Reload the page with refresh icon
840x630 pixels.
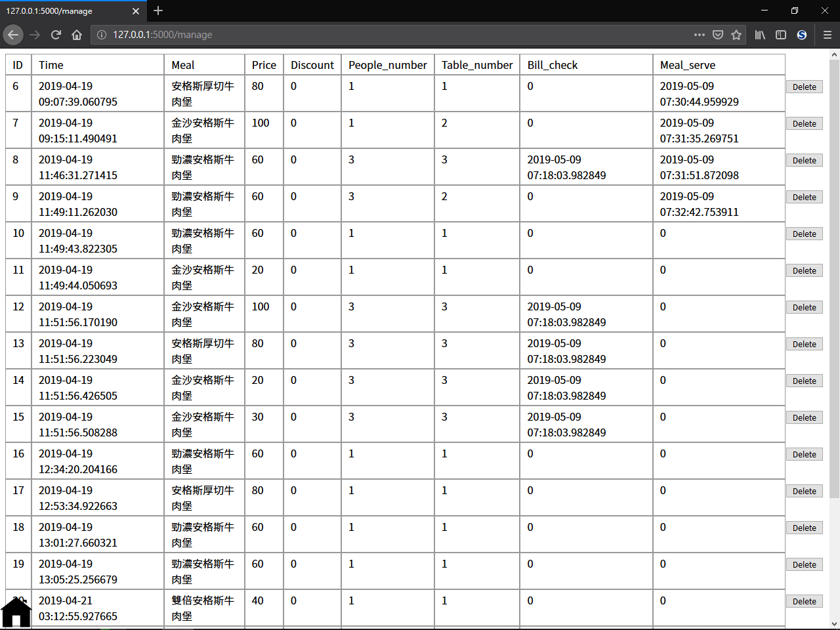56,35
